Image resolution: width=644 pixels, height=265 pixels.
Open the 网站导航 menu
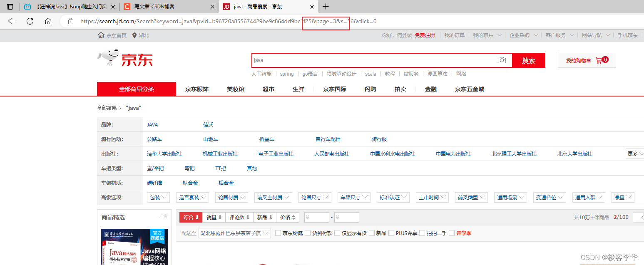pyautogui.click(x=595, y=35)
